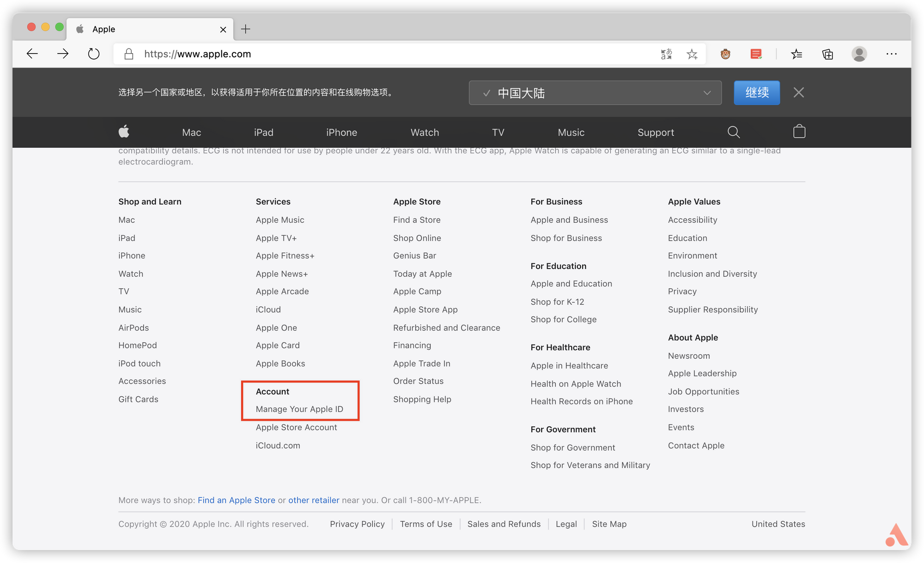The width and height of the screenshot is (924, 563).
Task: Open the Find an Apple Store link
Action: tap(236, 500)
